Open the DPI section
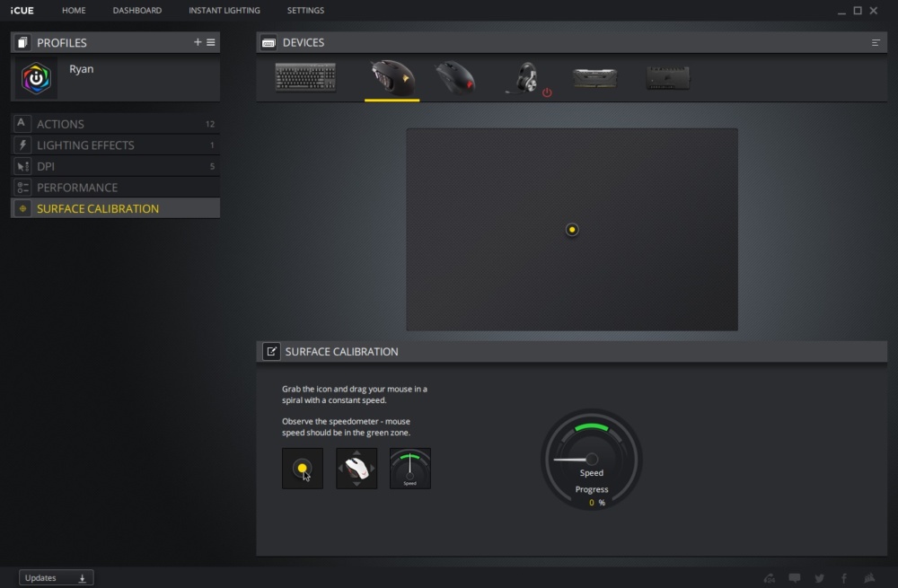 [115, 166]
